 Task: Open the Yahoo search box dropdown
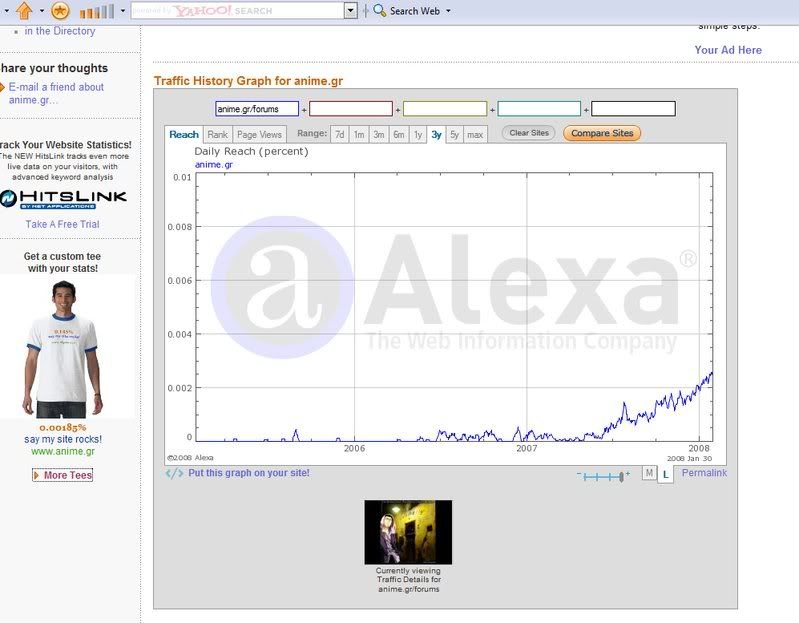[x=350, y=11]
